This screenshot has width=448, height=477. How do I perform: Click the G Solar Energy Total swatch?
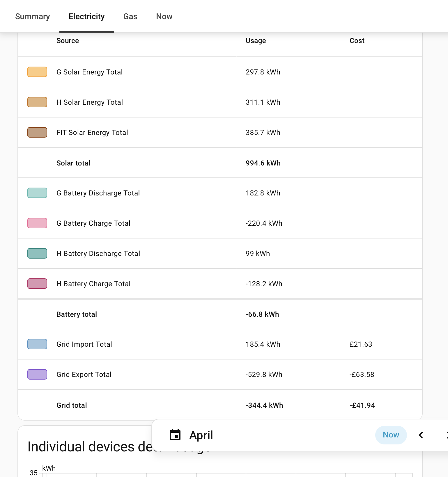click(x=37, y=72)
